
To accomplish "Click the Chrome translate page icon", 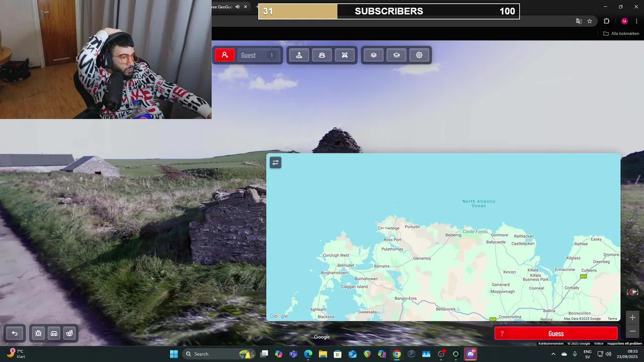I will pos(579,21).
